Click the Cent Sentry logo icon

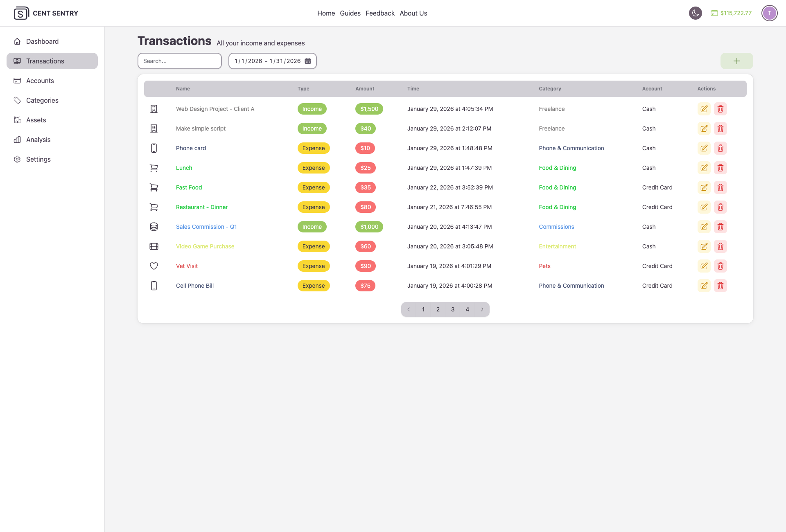click(21, 13)
